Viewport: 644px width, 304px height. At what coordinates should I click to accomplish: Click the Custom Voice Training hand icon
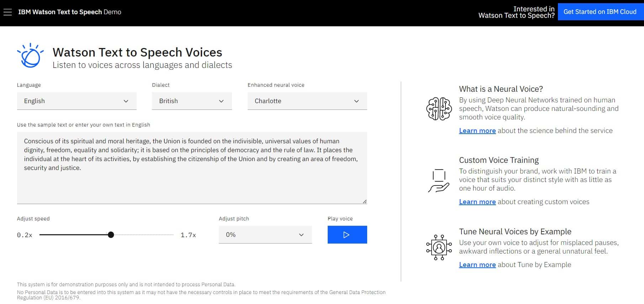point(439,181)
